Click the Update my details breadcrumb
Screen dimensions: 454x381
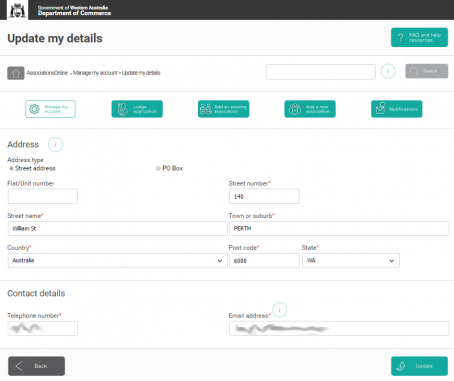141,73
